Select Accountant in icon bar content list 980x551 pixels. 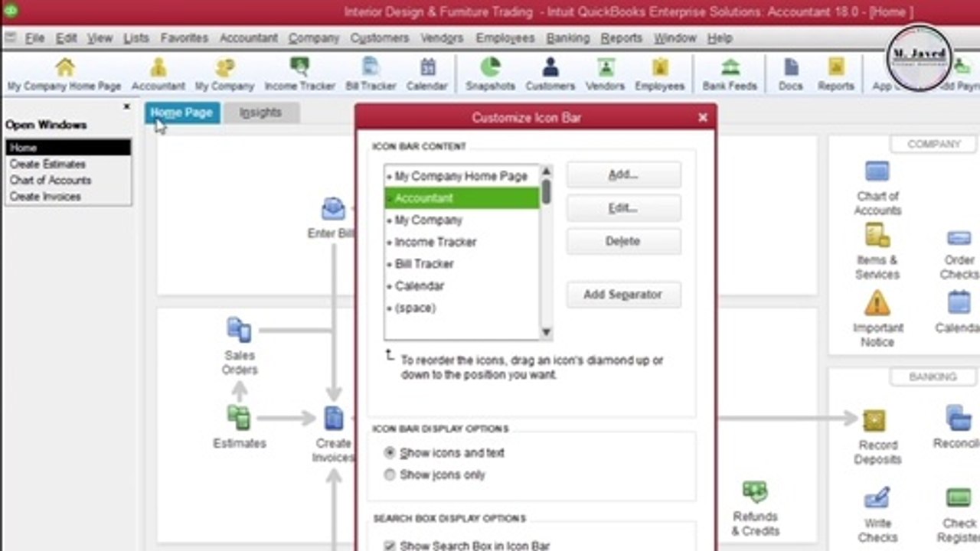(x=462, y=198)
